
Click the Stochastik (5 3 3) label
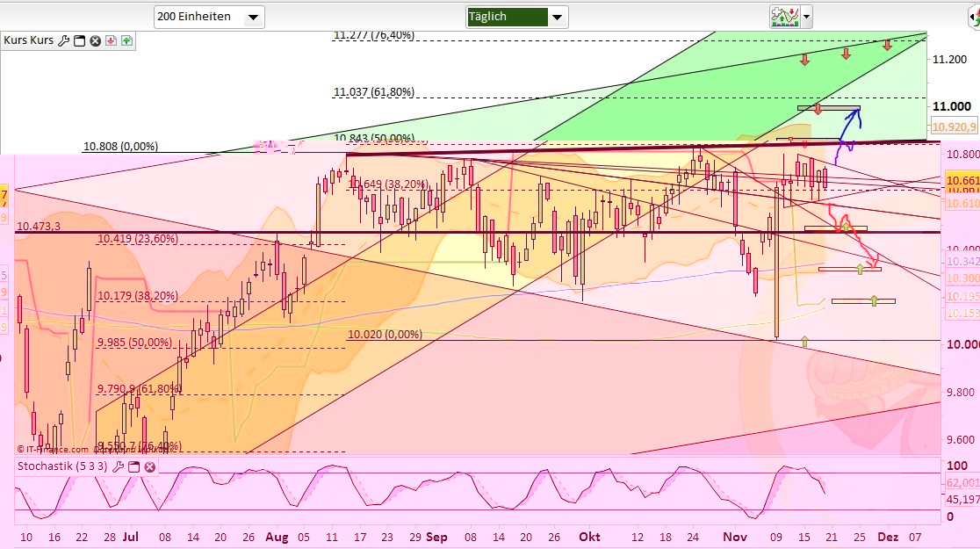click(61, 466)
